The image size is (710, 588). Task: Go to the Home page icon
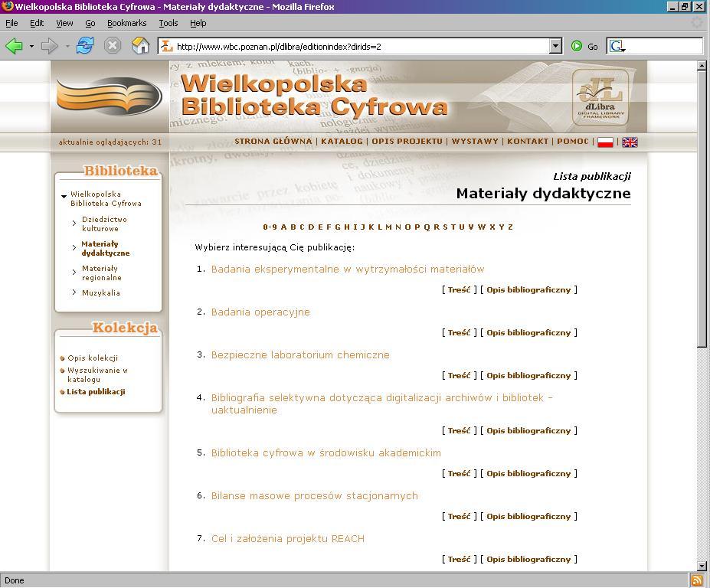pos(140,46)
